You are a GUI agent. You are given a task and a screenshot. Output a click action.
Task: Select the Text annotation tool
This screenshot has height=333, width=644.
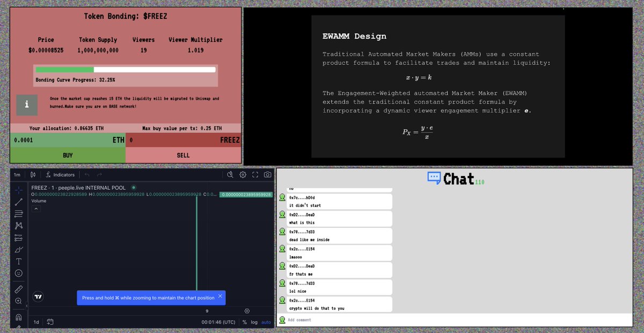(18, 261)
